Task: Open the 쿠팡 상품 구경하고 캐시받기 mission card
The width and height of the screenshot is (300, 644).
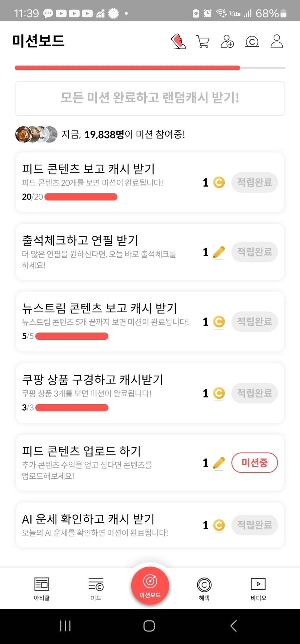Action: pyautogui.click(x=108, y=393)
